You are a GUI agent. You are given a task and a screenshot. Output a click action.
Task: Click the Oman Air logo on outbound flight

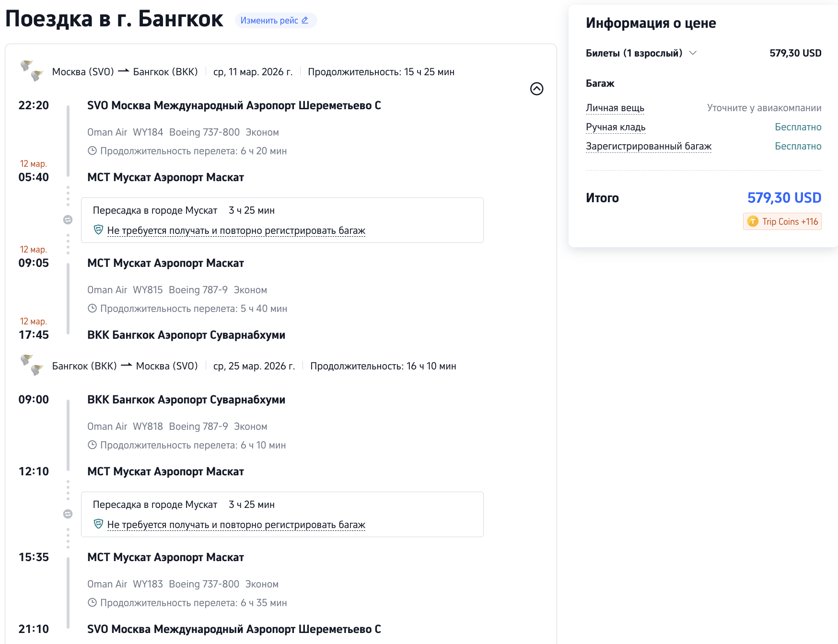(x=32, y=71)
